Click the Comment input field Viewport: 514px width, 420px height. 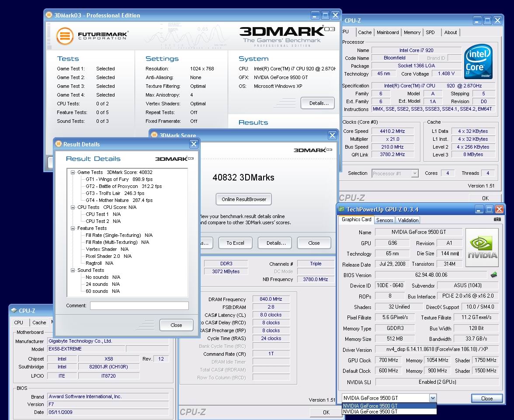point(139,305)
